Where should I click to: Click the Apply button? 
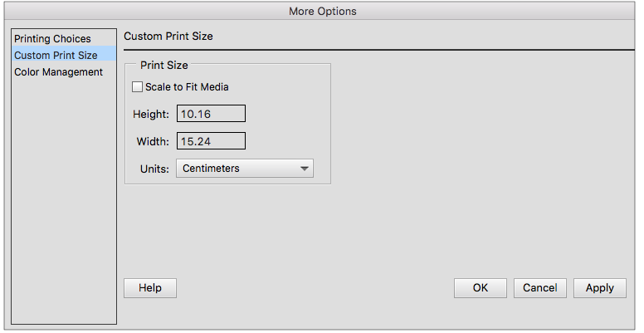point(599,287)
